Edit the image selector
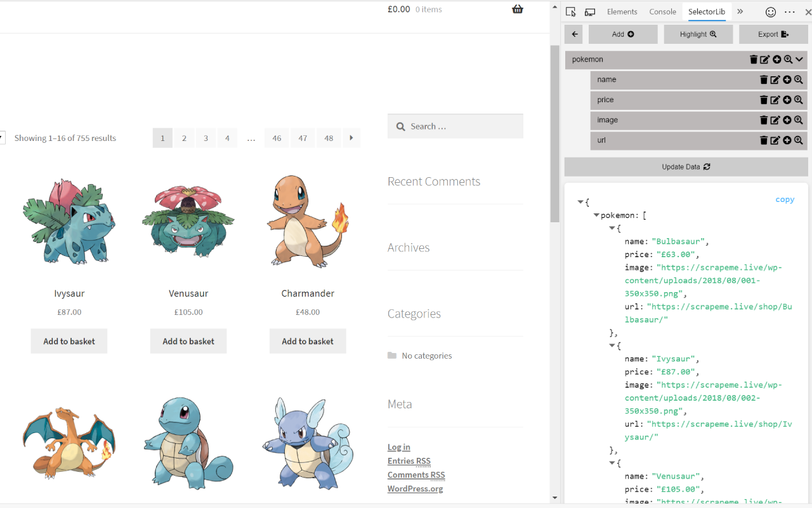This screenshot has width=812, height=508. [x=775, y=121]
